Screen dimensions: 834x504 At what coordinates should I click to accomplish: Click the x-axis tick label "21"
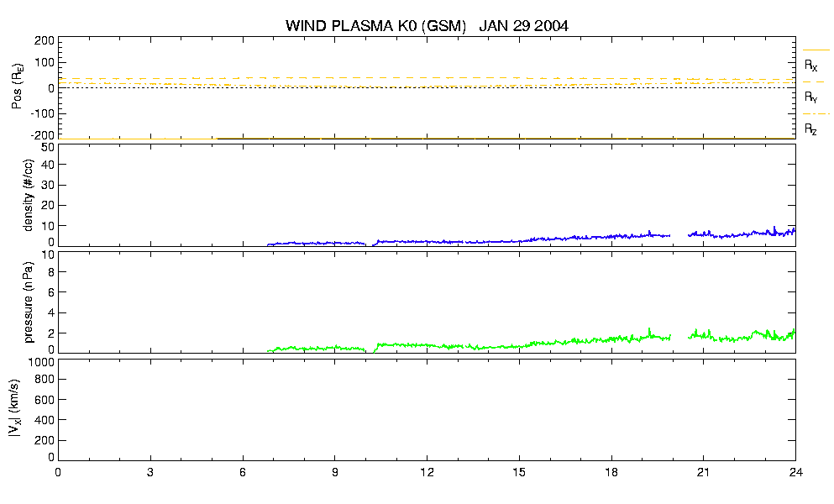click(704, 472)
